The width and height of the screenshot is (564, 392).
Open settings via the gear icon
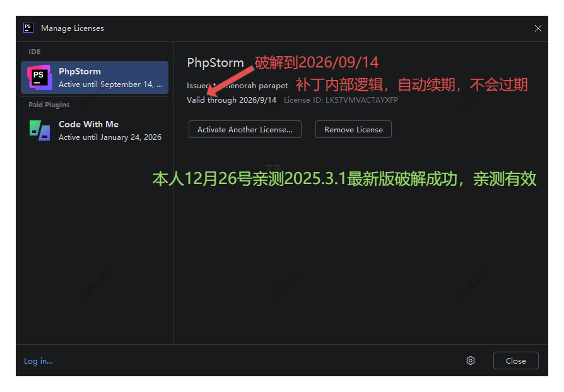[470, 360]
